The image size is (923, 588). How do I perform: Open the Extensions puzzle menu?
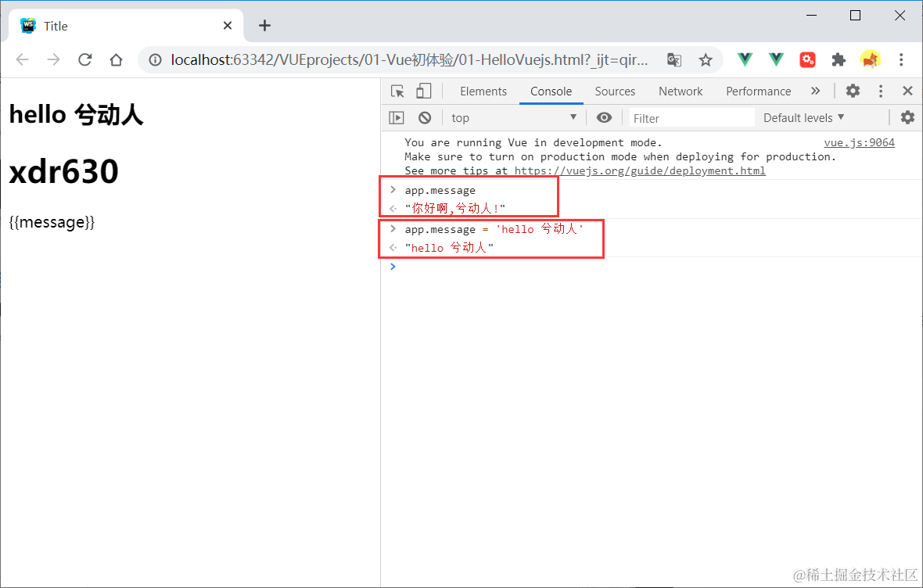pos(839,59)
